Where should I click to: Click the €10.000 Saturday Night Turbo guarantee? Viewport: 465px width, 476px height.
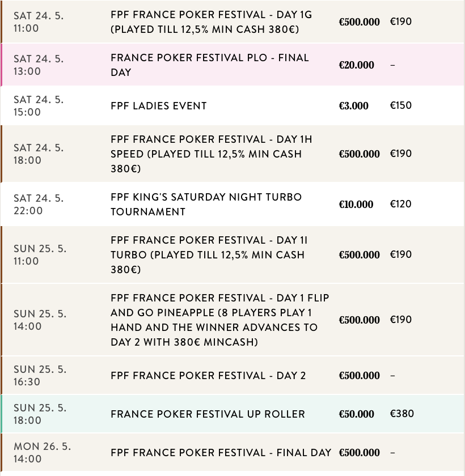pos(356,205)
